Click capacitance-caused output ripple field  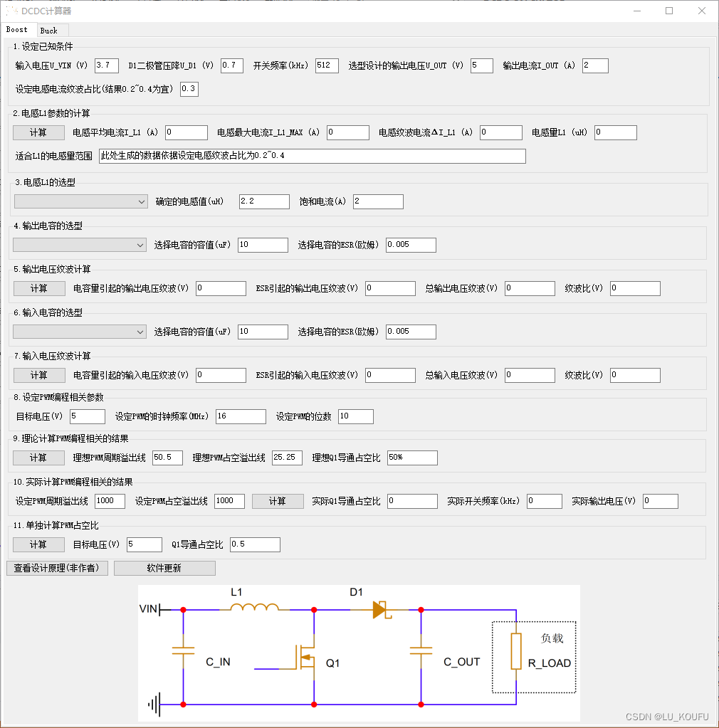(x=221, y=288)
